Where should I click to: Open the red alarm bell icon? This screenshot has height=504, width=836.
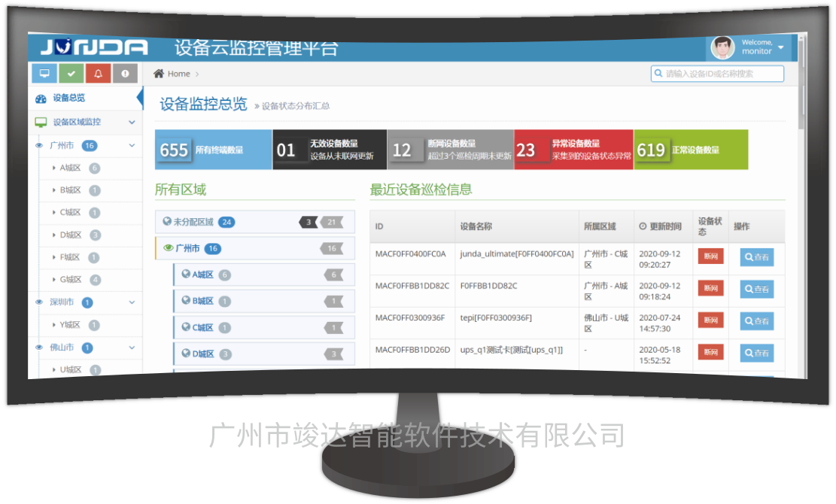coord(98,73)
